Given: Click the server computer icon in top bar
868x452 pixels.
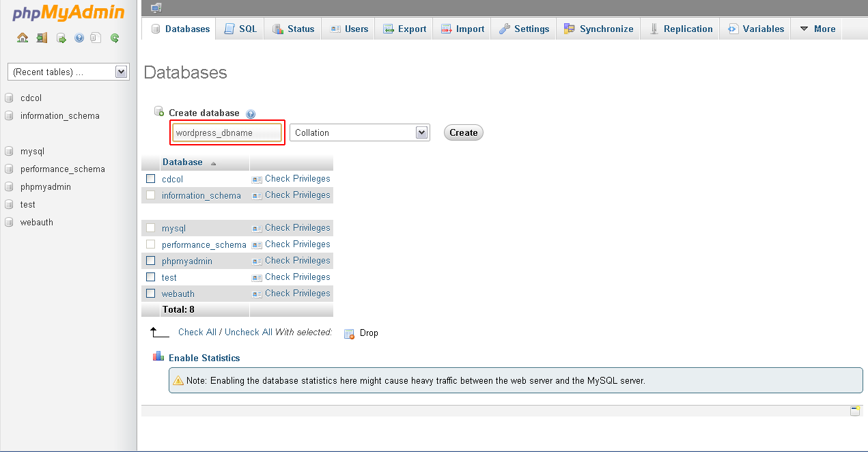Looking at the screenshot, I should click(x=156, y=8).
